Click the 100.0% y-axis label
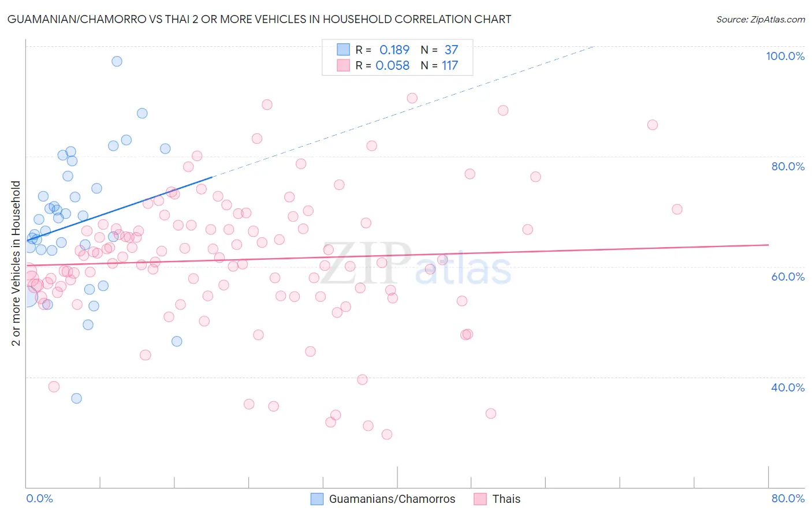The image size is (812, 515). pyautogui.click(x=785, y=56)
